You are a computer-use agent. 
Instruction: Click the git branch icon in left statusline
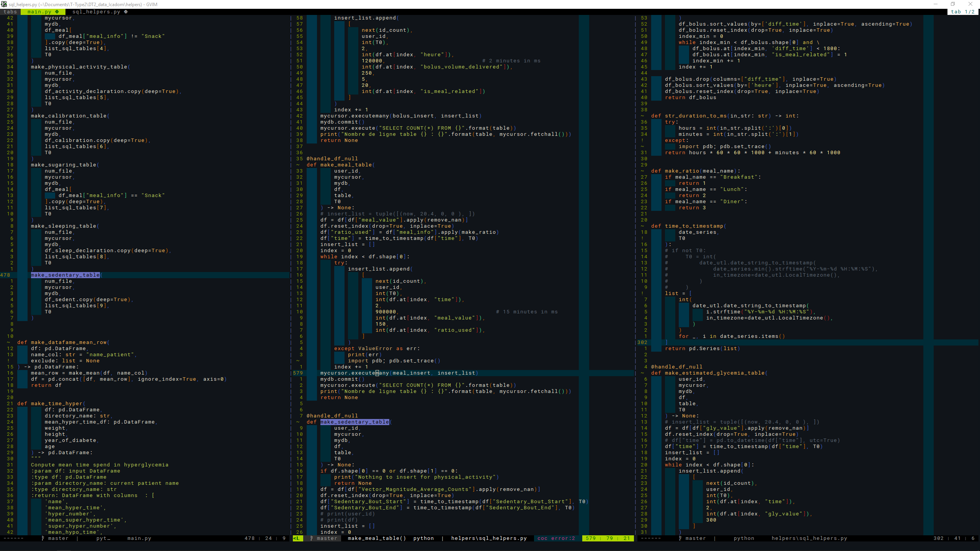coord(43,538)
